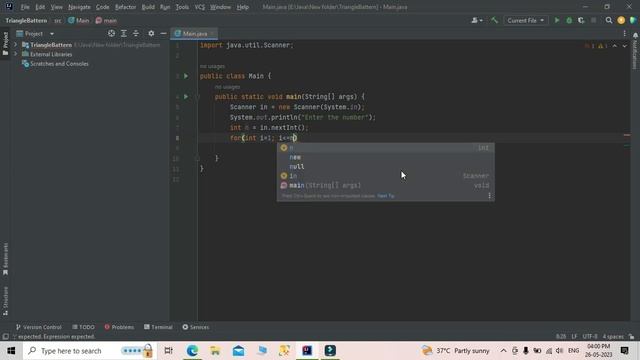The image size is (640, 360).
Task: Click Expand All icon in Project panel
Action: [x=123, y=33]
